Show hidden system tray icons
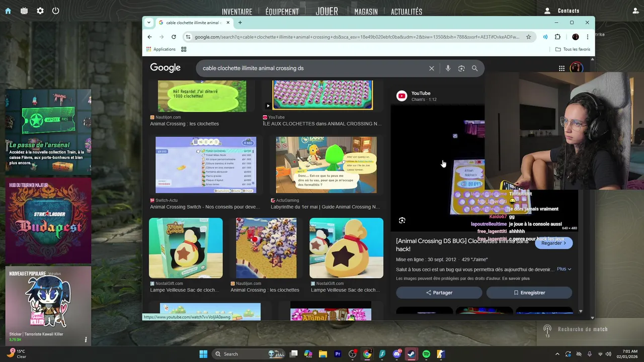 (x=557, y=354)
